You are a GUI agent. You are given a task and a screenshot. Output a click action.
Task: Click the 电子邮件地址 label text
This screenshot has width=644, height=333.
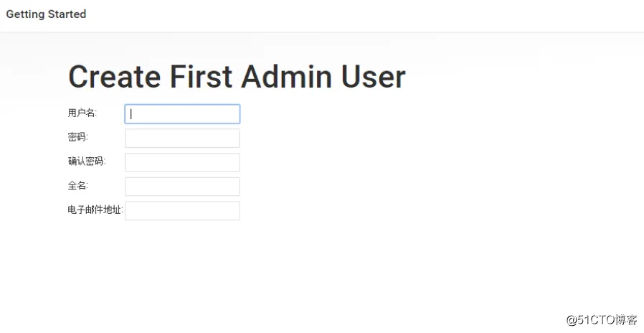pos(95,210)
